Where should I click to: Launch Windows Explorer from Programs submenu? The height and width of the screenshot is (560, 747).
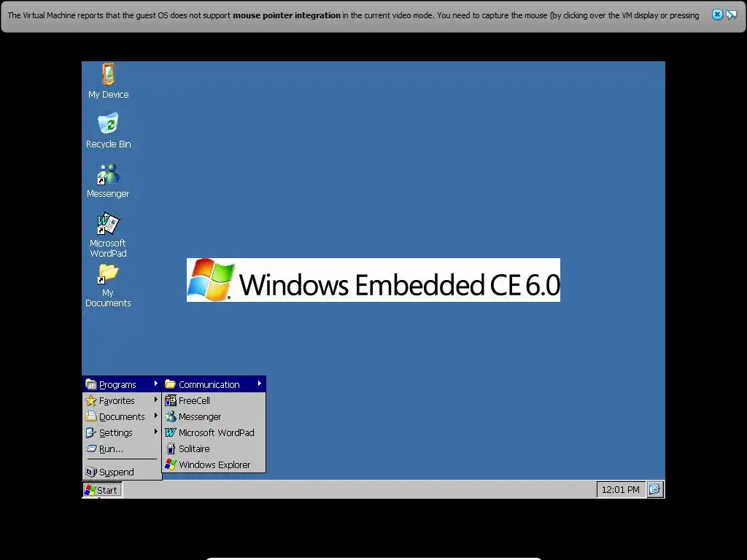coord(214,464)
